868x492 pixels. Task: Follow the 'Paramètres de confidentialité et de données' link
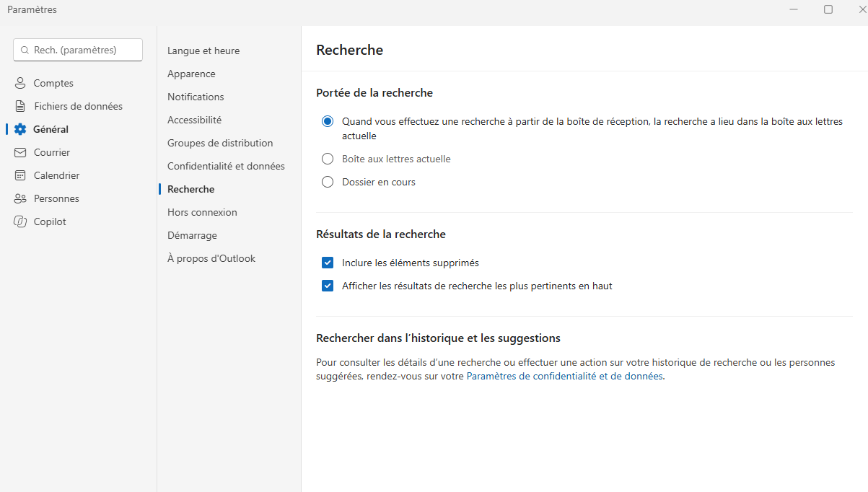[x=564, y=376]
